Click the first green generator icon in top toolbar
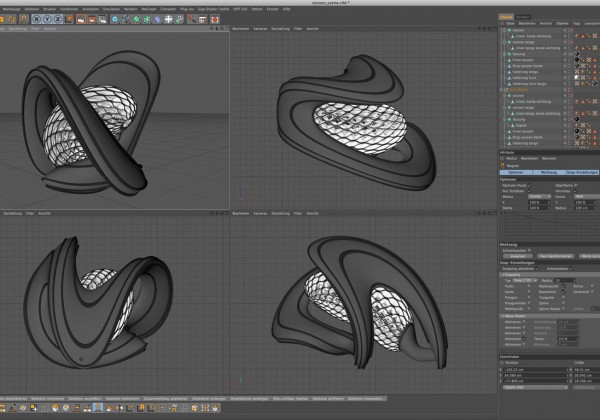The height and width of the screenshot is (420, 600). click(136, 19)
